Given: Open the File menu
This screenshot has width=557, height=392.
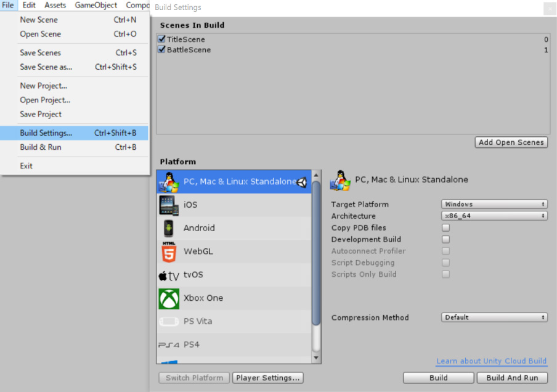Looking at the screenshot, I should [x=8, y=5].
